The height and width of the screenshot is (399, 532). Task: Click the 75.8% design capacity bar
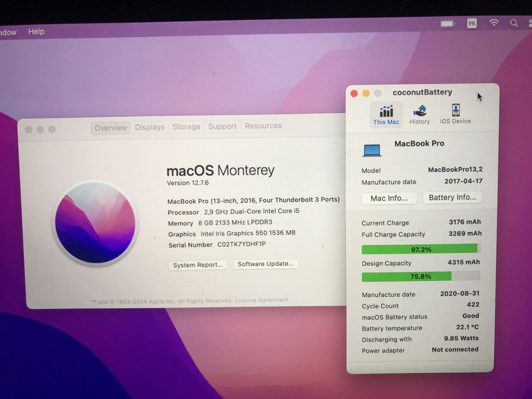click(421, 276)
